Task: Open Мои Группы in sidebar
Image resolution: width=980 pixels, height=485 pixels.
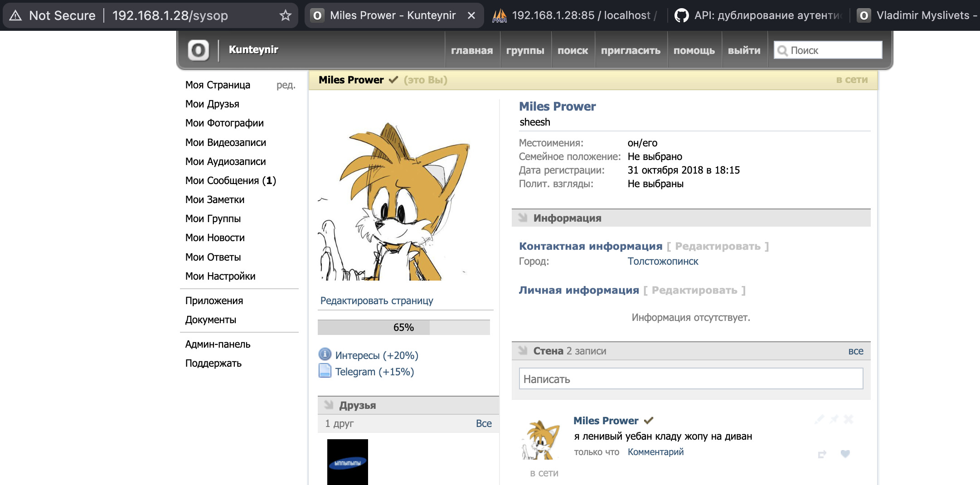Action: coord(213,218)
